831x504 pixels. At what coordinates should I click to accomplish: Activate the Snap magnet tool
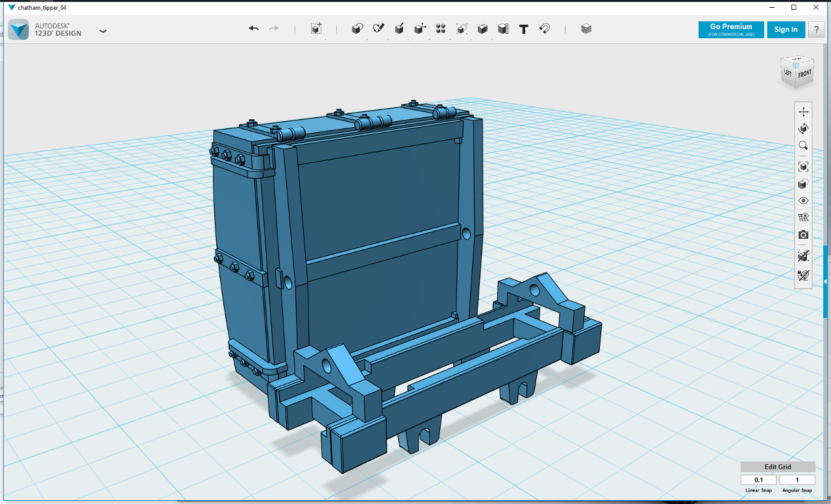(545, 29)
